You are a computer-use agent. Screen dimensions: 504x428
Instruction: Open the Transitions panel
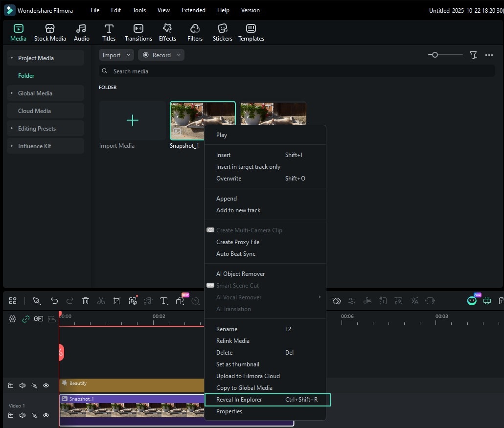point(138,32)
